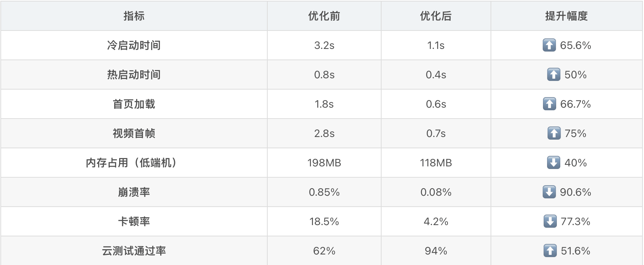644x265 pixels.
Task: Click the 0.08% crash rate value
Action: point(435,192)
